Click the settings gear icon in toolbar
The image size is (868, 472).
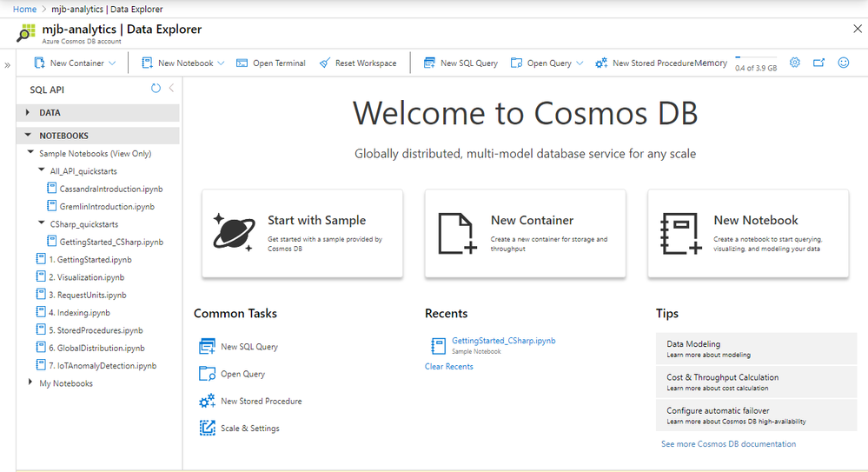[794, 63]
